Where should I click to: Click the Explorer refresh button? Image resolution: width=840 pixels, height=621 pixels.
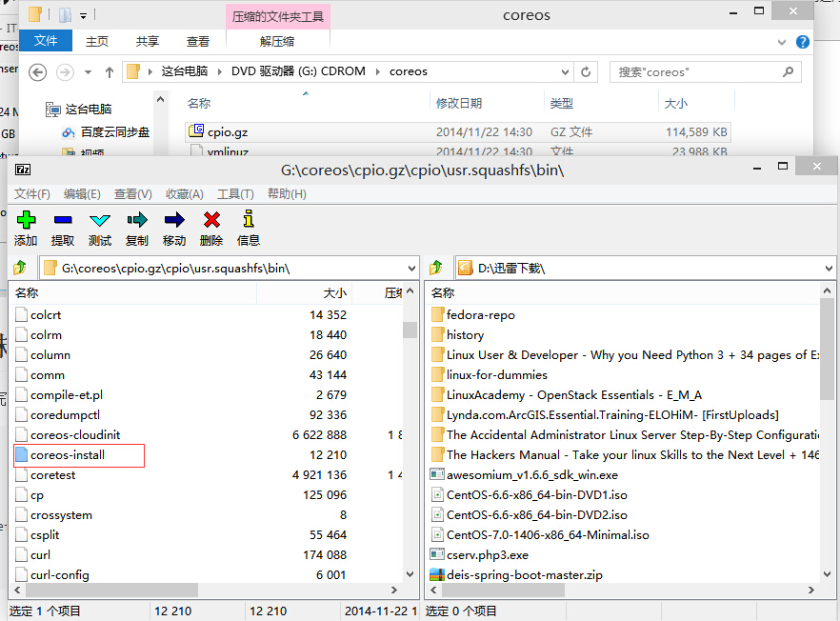coord(586,71)
